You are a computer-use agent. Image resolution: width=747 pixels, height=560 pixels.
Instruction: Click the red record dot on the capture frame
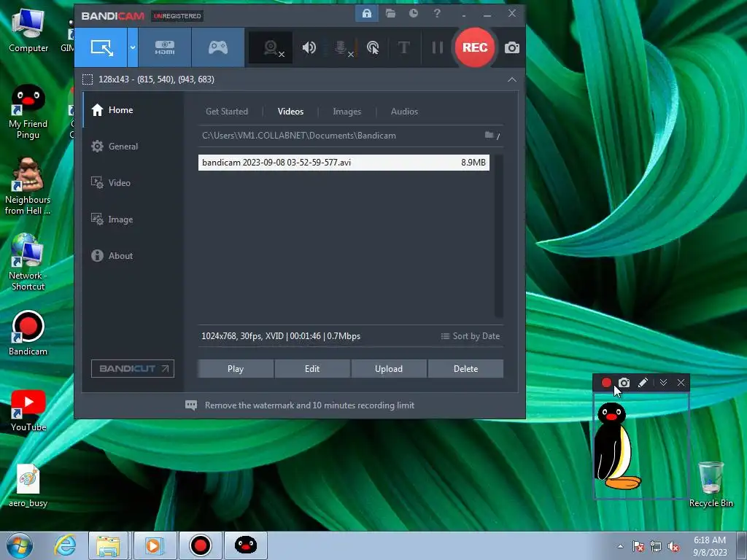point(606,382)
